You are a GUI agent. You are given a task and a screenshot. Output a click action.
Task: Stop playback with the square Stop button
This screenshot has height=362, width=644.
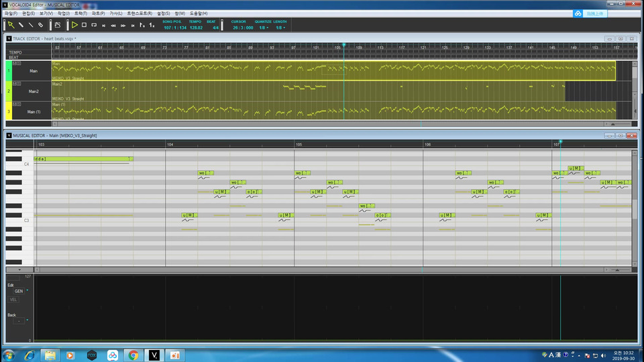85,25
